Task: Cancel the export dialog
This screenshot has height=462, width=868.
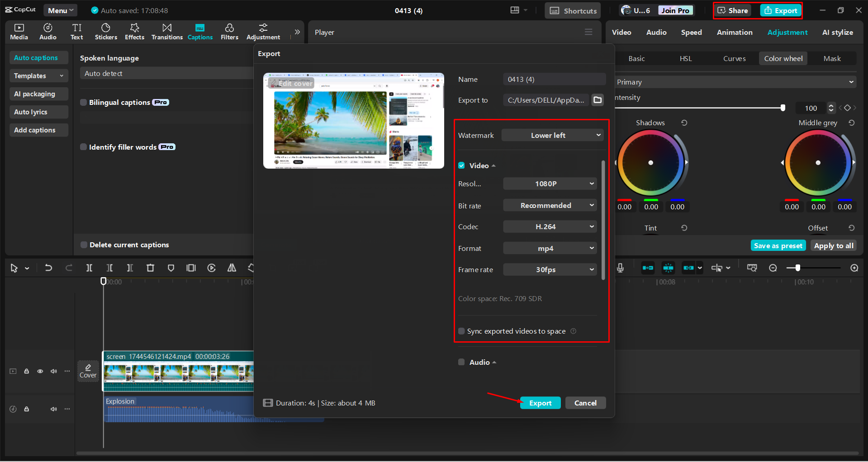Action: [x=585, y=403]
